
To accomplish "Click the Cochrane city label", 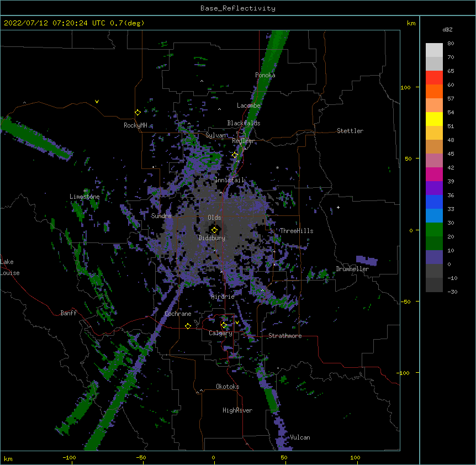I will (178, 314).
